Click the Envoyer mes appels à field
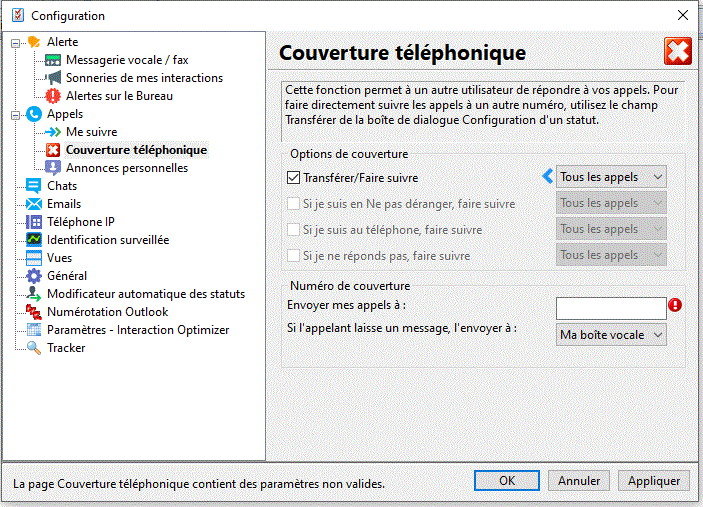703x507 pixels. (610, 308)
